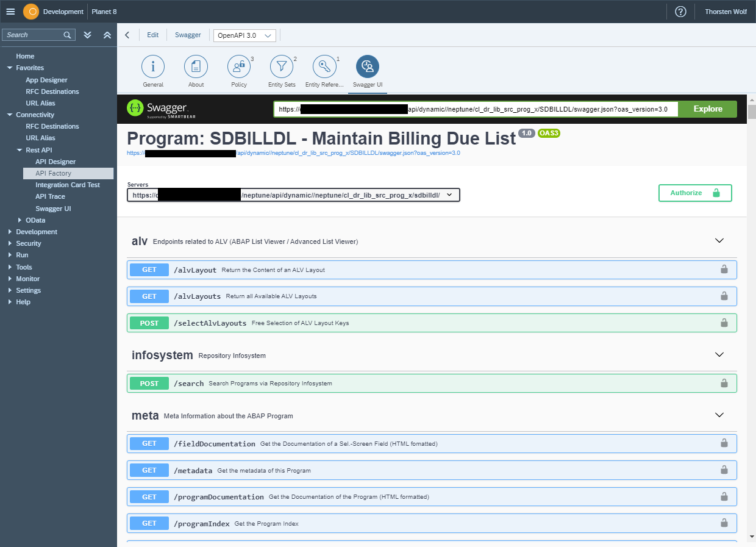756x547 pixels.
Task: Open the General info tab icon
Action: [x=153, y=66]
